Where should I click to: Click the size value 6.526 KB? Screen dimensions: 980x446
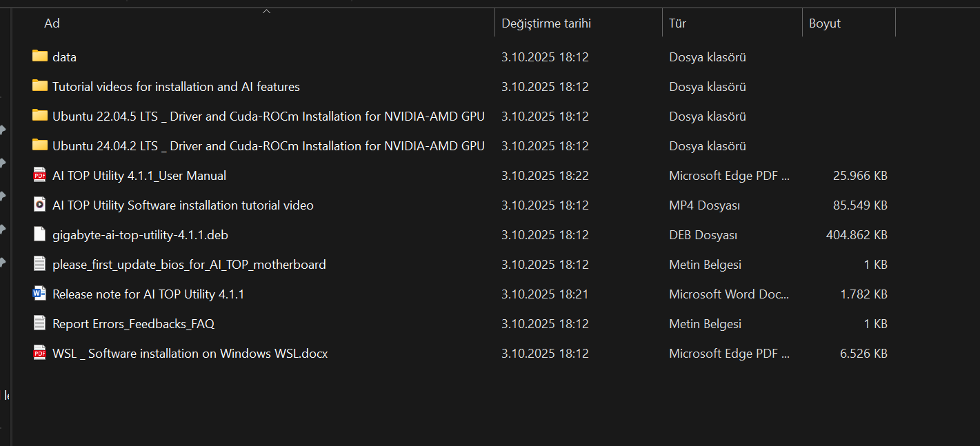point(863,354)
